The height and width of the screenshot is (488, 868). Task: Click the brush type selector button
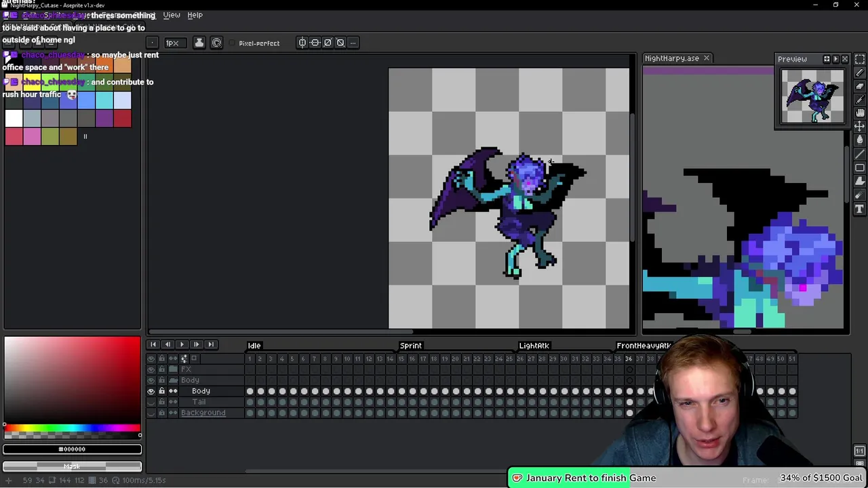(x=153, y=43)
